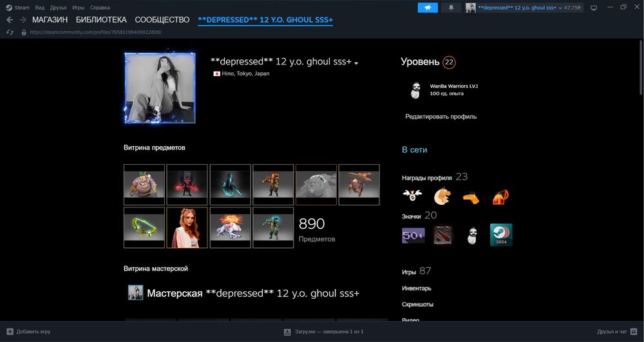Click the 890 Предметов item count
The height and width of the screenshot is (342, 644).
[317, 229]
